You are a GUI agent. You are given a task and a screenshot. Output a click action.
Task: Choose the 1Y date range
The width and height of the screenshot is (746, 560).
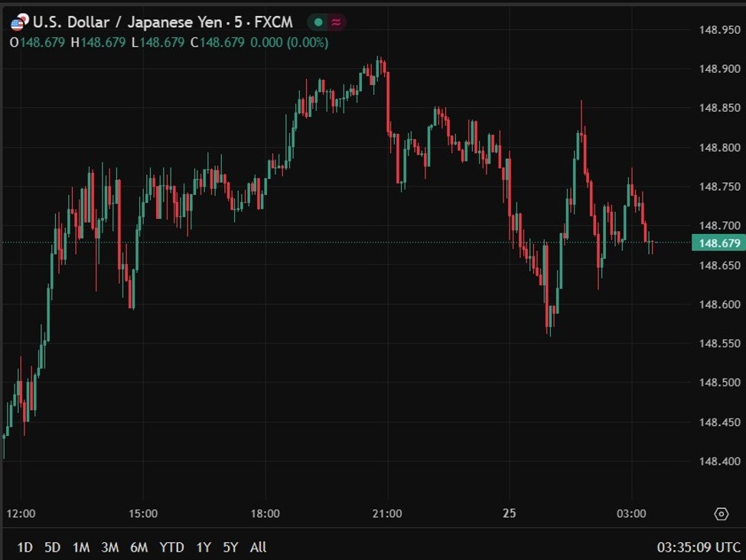coord(204,547)
